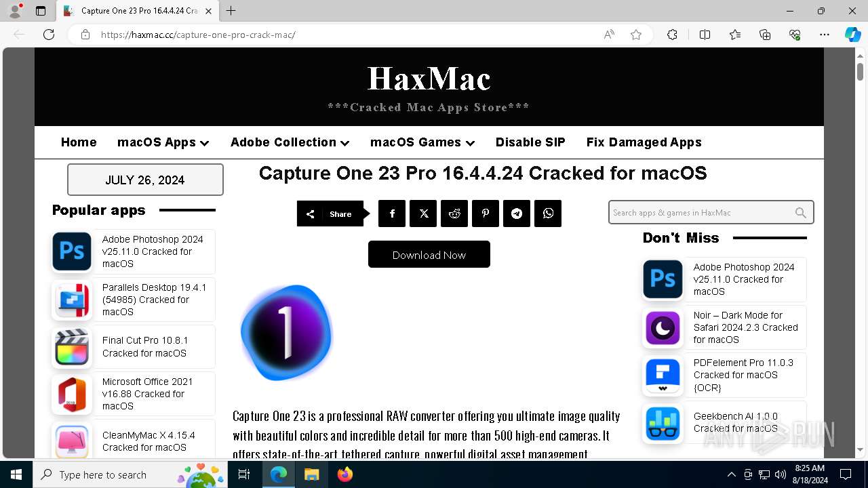Image resolution: width=868 pixels, height=488 pixels.
Task: Share the article on Telegram
Action: [517, 213]
